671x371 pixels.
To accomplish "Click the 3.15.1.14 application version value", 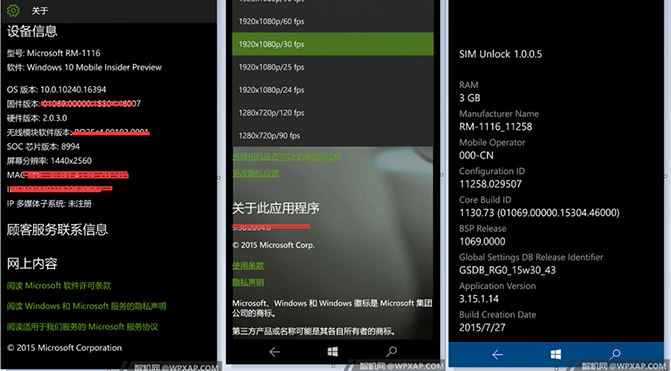I will pyautogui.click(x=479, y=299).
